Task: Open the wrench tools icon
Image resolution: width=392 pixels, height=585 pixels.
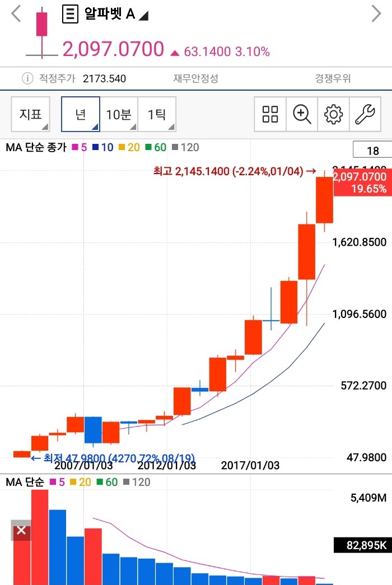Action: [x=365, y=114]
